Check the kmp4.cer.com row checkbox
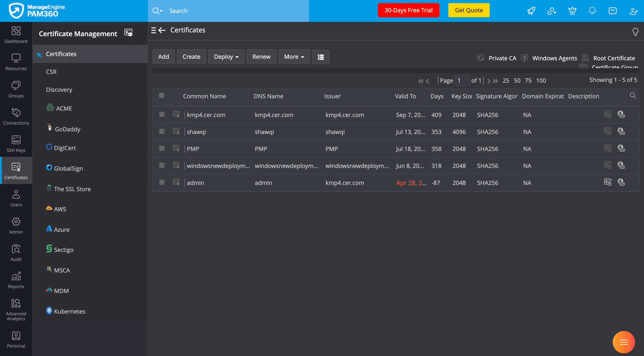This screenshot has width=644, height=356. pyautogui.click(x=162, y=114)
